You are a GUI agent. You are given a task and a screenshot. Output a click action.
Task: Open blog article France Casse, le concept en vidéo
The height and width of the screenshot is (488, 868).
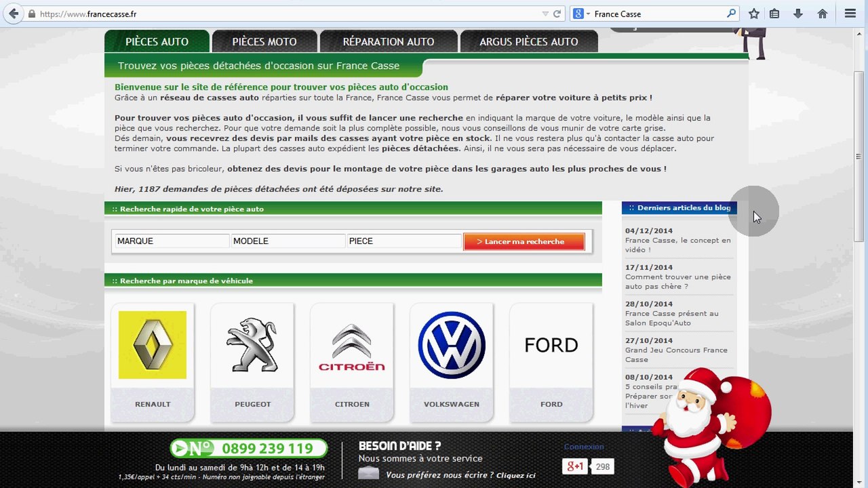pos(677,245)
